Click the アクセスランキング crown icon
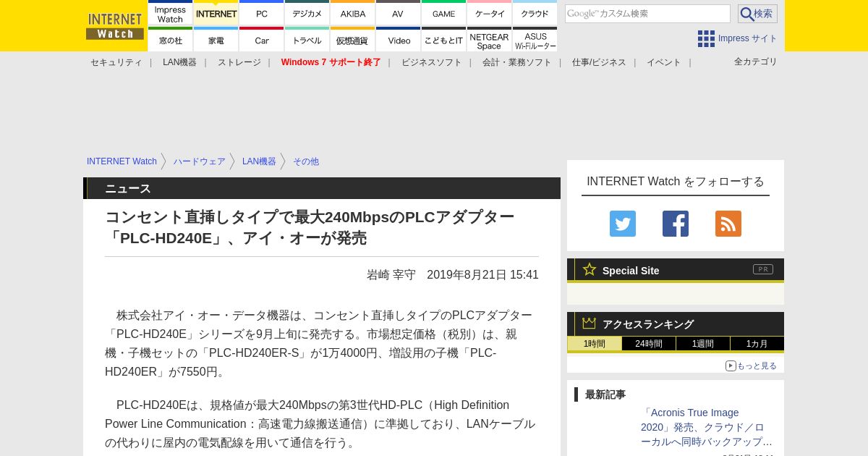The height and width of the screenshot is (456, 868). tap(590, 324)
